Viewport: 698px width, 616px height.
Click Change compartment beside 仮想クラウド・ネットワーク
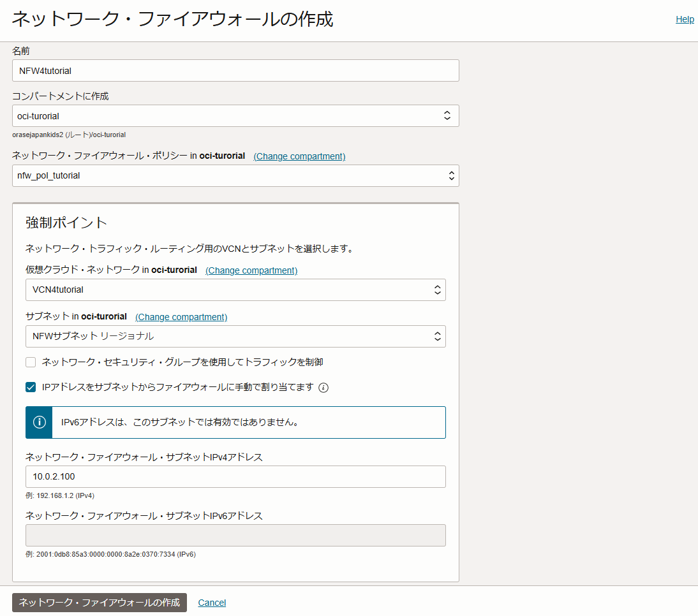[x=251, y=270]
